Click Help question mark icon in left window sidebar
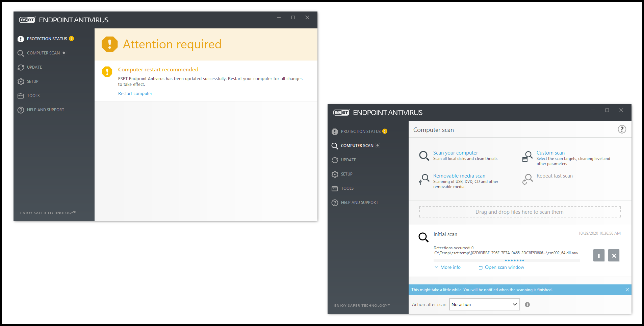The image size is (644, 326). coord(21,110)
